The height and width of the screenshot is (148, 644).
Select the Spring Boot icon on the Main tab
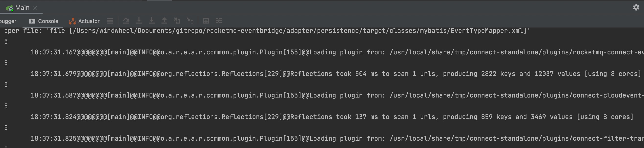point(10,8)
